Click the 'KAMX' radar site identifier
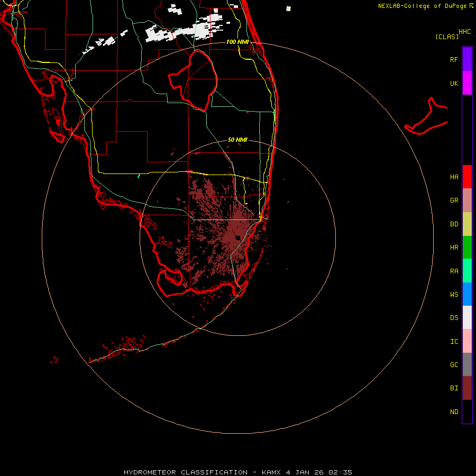The height and width of the screenshot is (476, 476). coord(271,472)
